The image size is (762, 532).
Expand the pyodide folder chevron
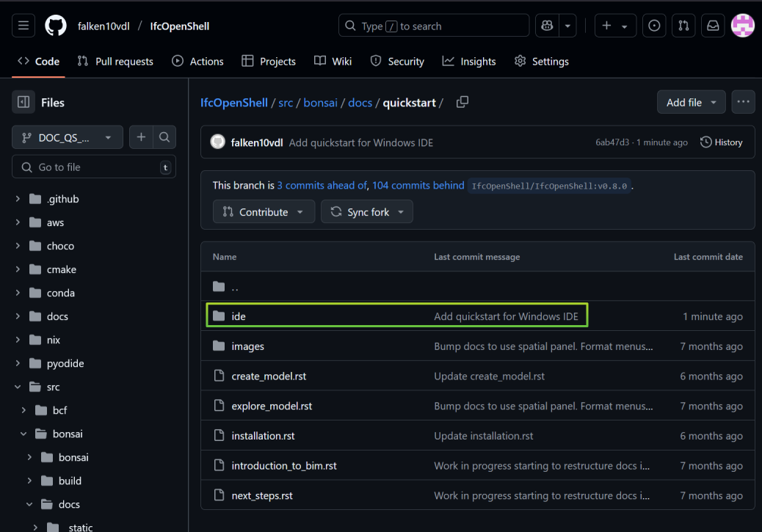[x=18, y=363]
